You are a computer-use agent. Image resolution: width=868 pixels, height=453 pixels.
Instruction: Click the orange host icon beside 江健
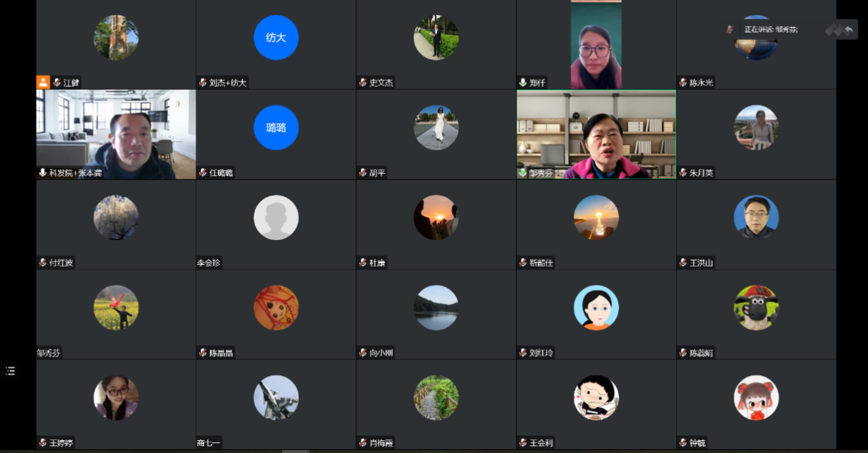(43, 82)
